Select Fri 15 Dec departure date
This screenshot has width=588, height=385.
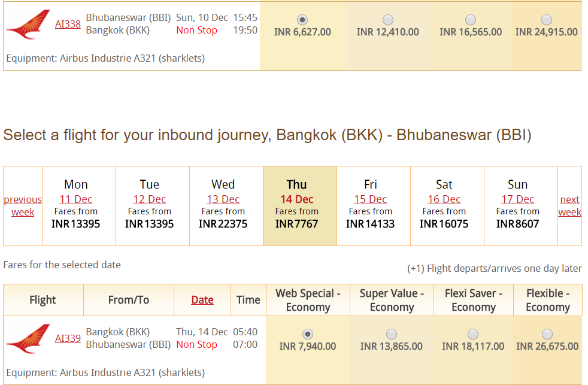[371, 199]
